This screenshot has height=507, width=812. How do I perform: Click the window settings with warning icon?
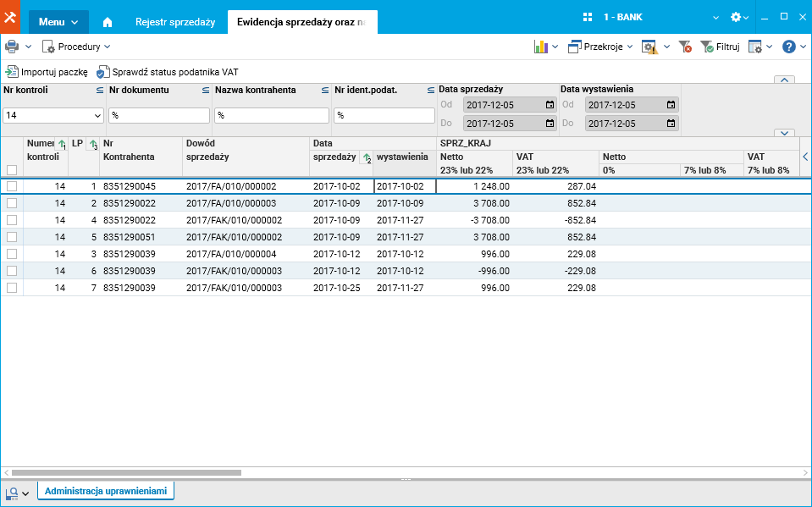[x=649, y=47]
